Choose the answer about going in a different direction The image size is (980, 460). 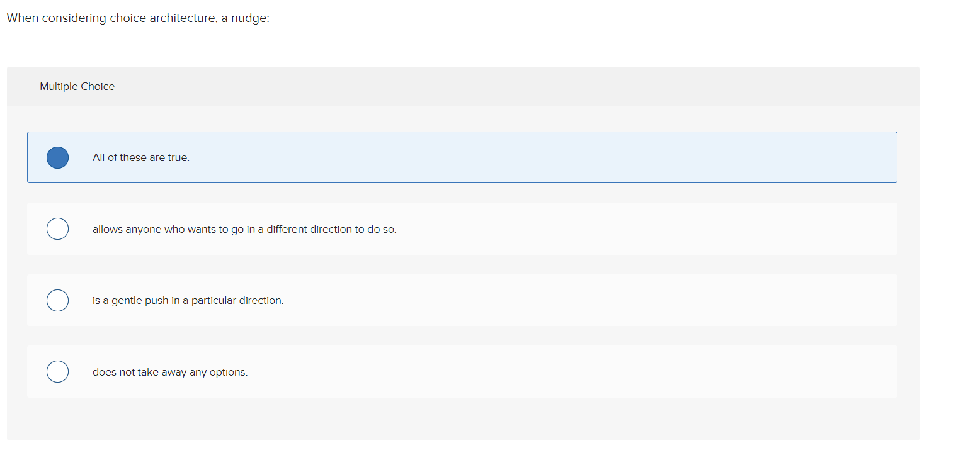click(244, 228)
